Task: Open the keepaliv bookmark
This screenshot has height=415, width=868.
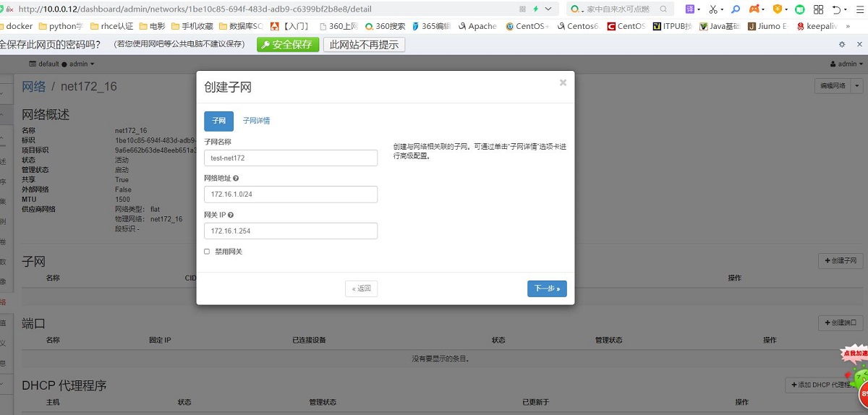Action: point(817,26)
